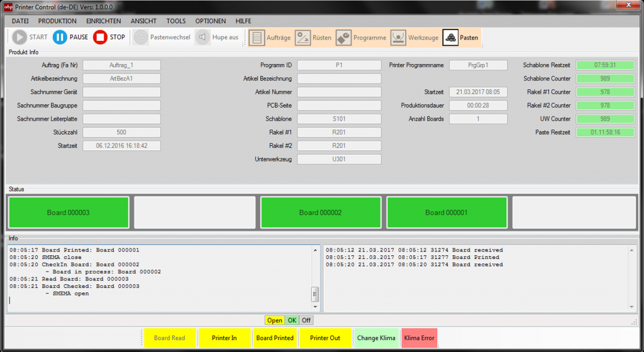Click the Klima Error button
The height and width of the screenshot is (352, 644).
(419, 338)
